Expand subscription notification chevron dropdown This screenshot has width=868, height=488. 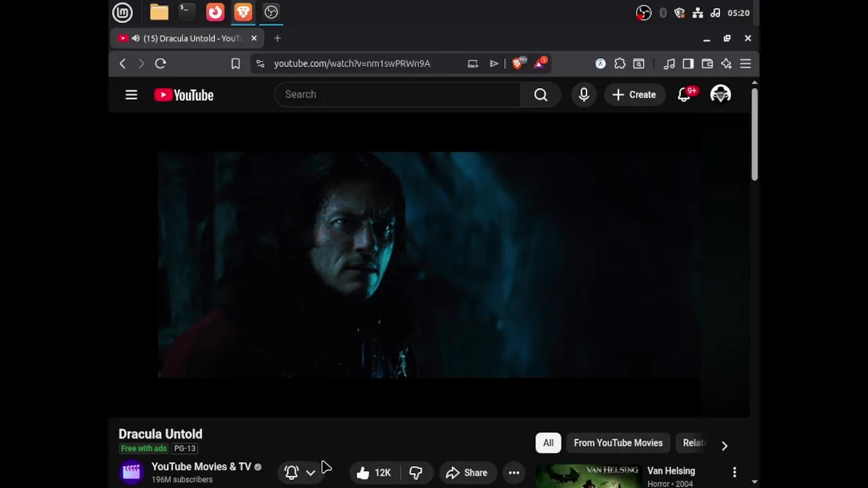pos(311,473)
